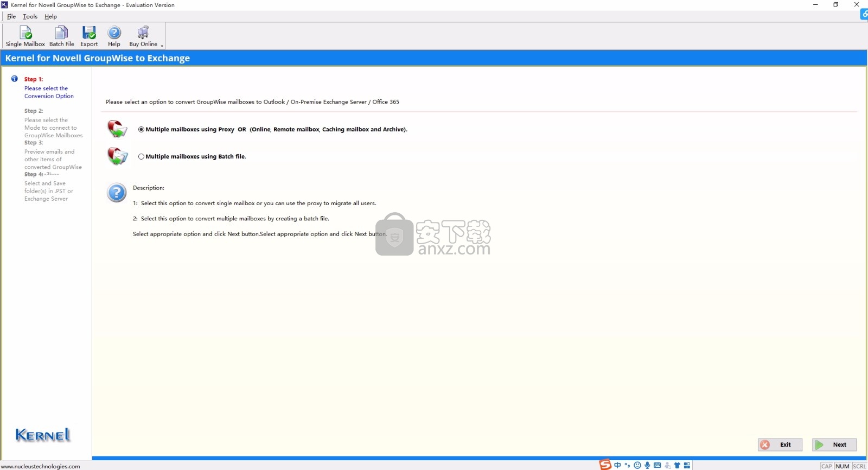Click the Step 1 info icon
868x470 pixels.
[x=15, y=79]
